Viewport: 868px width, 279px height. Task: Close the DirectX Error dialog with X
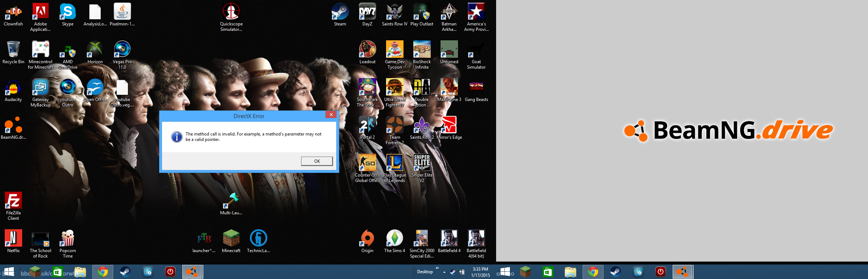point(331,115)
